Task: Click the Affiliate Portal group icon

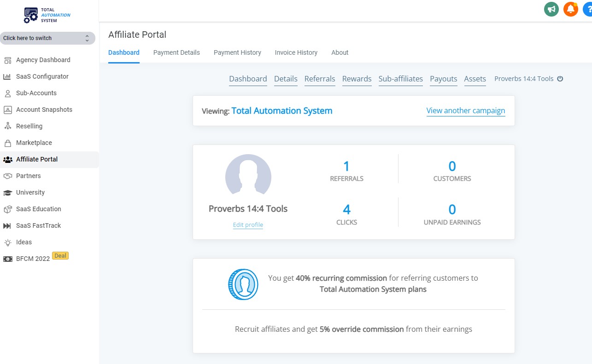Action: (x=7, y=159)
